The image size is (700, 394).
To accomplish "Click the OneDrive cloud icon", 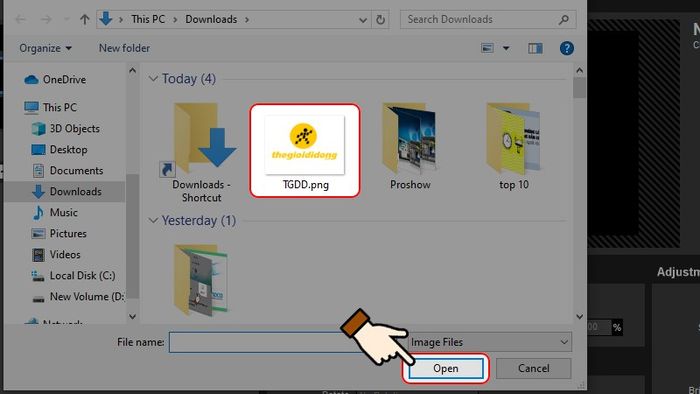I will (31, 79).
